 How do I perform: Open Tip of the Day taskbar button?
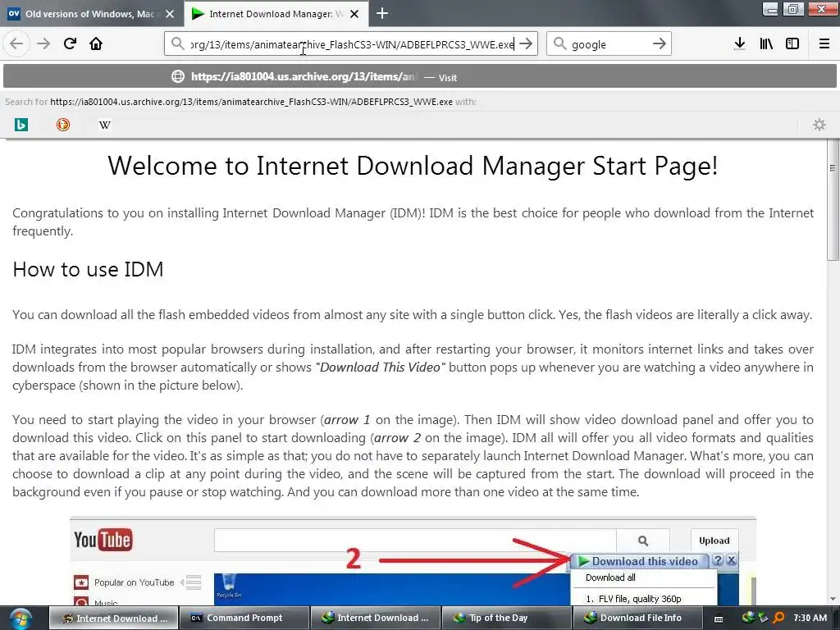coord(507,619)
